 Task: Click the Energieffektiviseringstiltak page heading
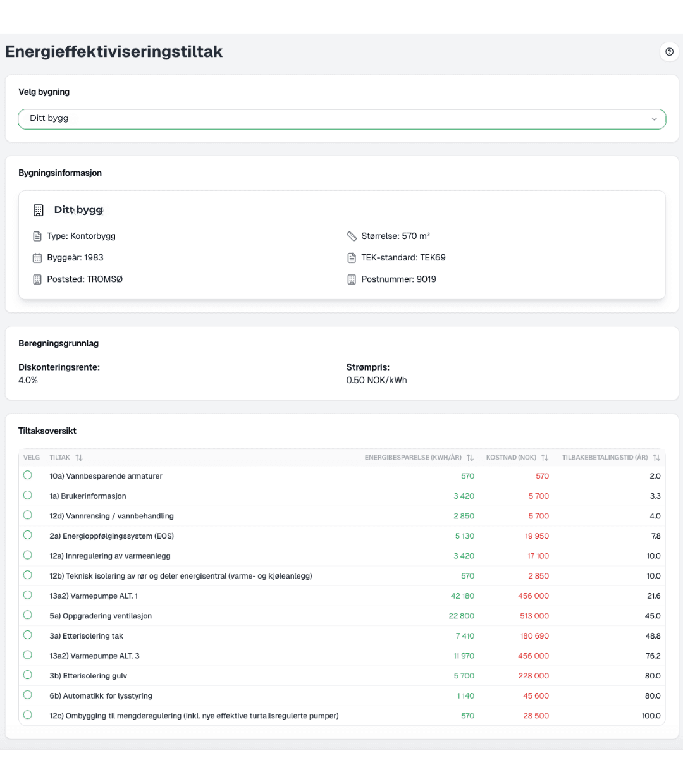[114, 52]
